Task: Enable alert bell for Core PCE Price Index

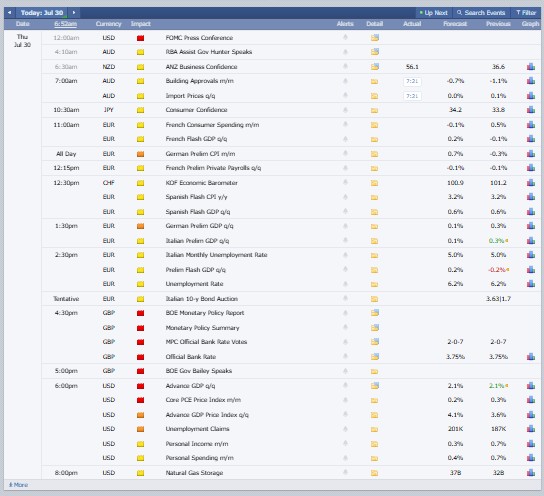Action: pyautogui.click(x=345, y=400)
